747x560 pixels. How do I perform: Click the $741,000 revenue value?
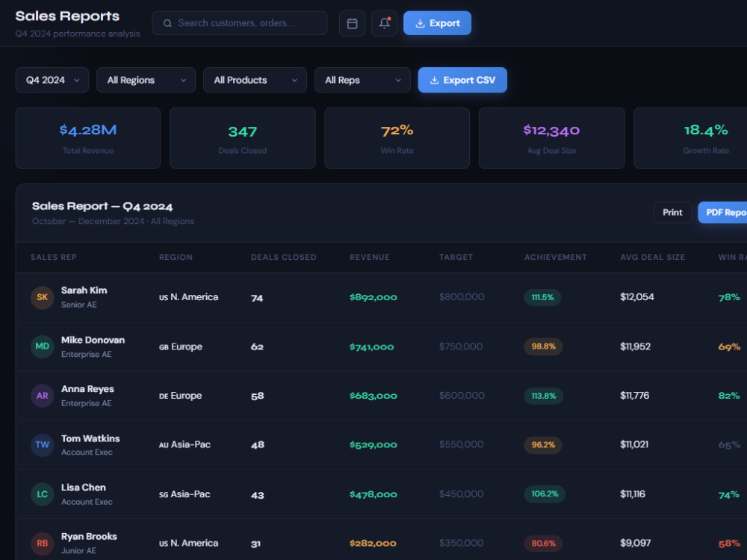click(371, 347)
